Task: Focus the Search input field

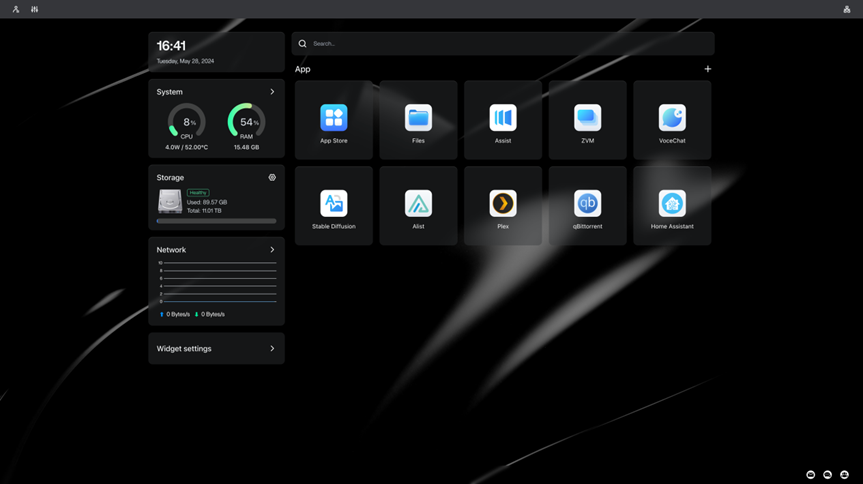Action: (502, 43)
